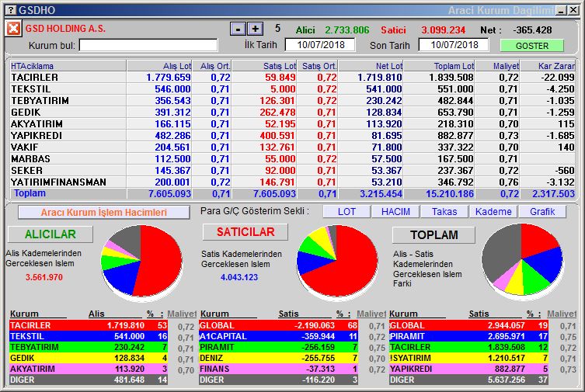The image size is (585, 392).
Task: Open the Takas view
Action: click(444, 212)
